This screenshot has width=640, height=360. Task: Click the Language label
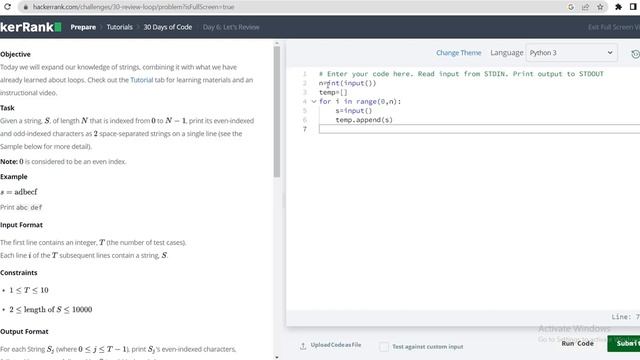click(507, 53)
